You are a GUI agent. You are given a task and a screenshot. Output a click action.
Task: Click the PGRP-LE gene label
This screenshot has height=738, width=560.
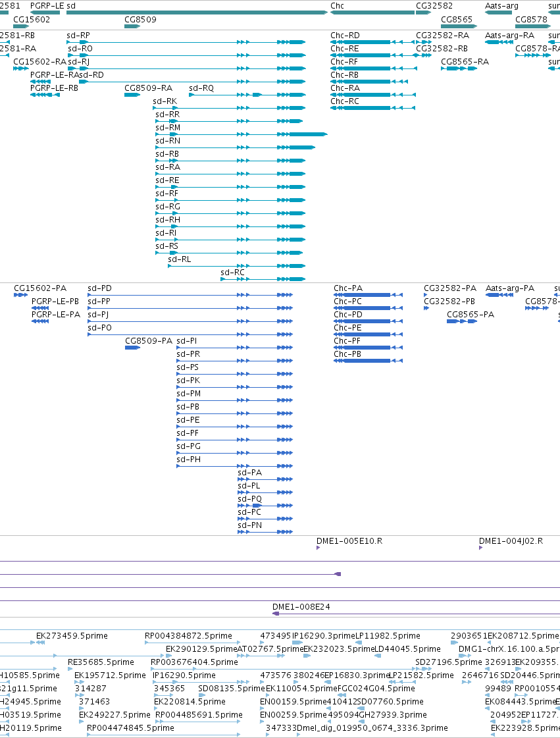47,6
